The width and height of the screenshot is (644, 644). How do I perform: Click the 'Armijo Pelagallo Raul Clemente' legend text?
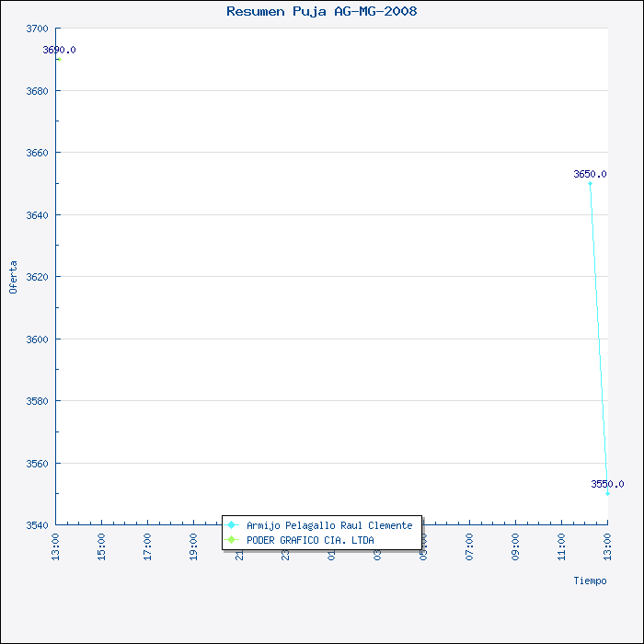pos(329,525)
